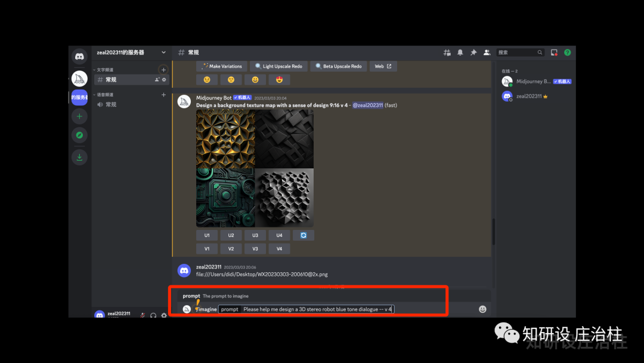Select the Midjourney sailboat server icon
The height and width of the screenshot is (363, 644).
(79, 79)
